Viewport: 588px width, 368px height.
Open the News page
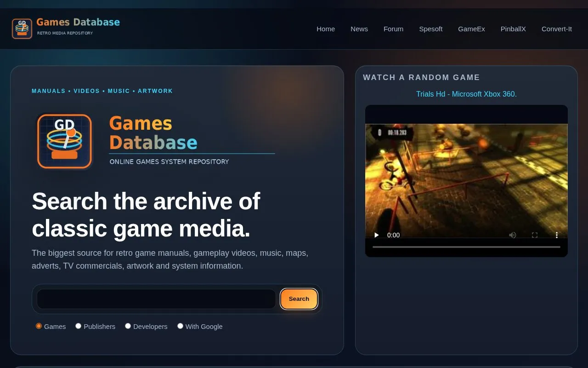359,29
